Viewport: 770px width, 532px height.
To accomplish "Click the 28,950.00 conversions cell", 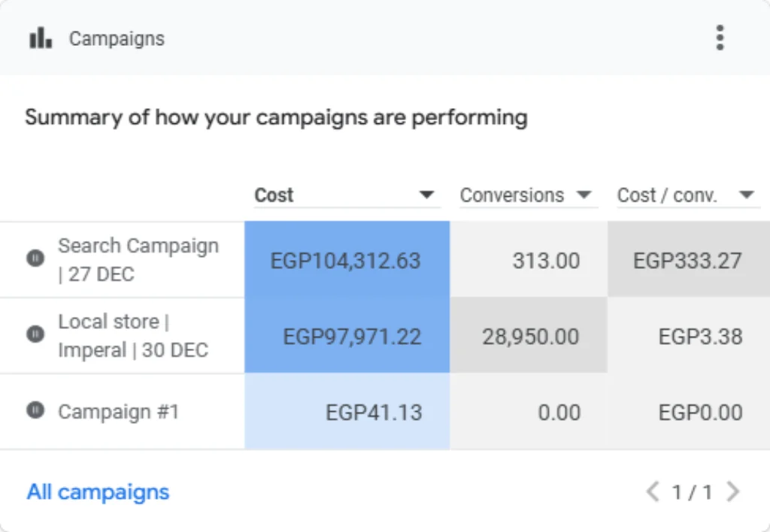I will tap(529, 336).
